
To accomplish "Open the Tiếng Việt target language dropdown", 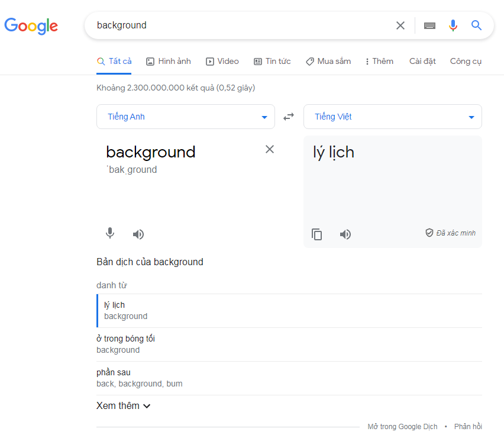I will (392, 117).
